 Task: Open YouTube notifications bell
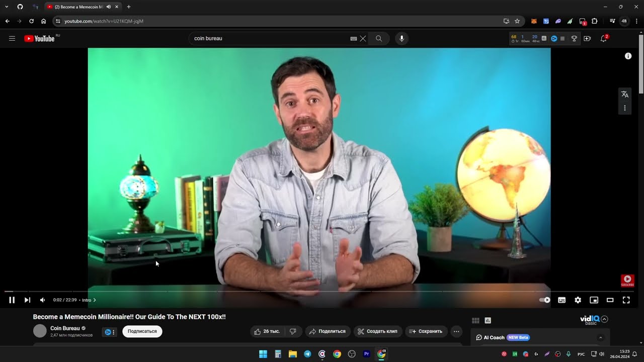pyautogui.click(x=604, y=38)
